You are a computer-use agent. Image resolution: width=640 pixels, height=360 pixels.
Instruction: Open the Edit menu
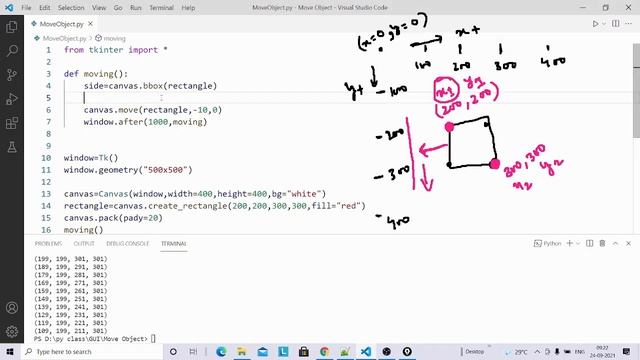(45, 7)
